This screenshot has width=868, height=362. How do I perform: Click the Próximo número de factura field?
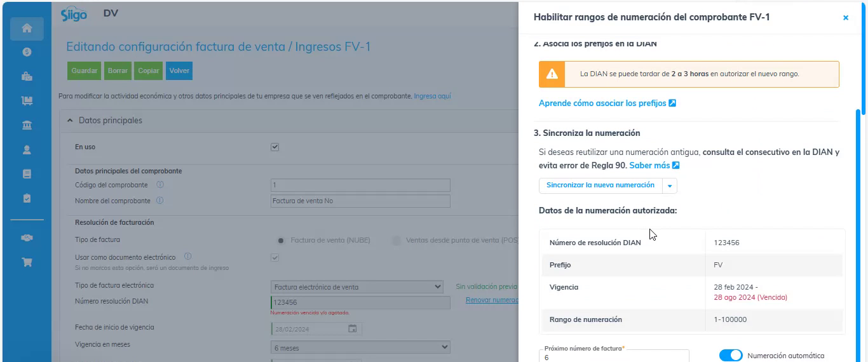[614, 356]
